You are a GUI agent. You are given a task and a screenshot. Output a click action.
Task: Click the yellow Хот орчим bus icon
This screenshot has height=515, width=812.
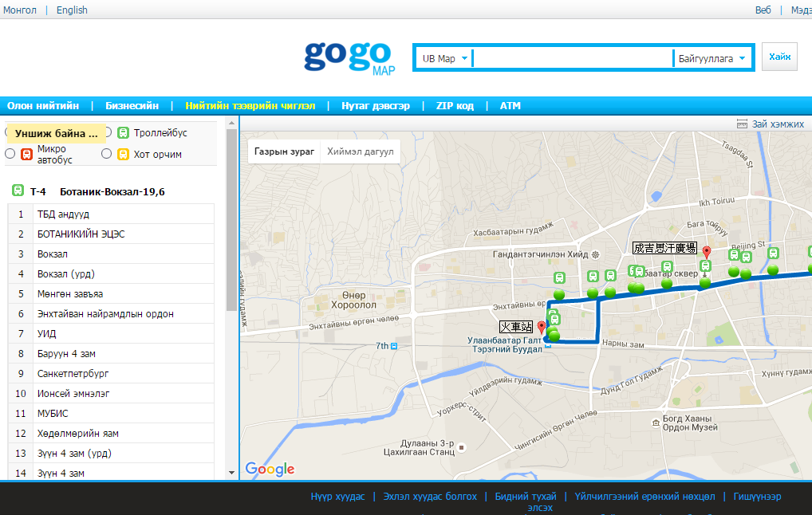(124, 154)
